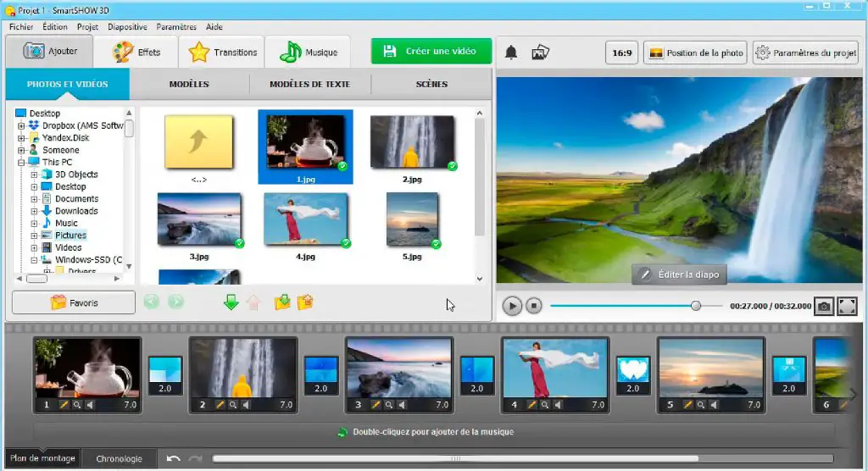Take a snapshot with the camera icon

[823, 306]
